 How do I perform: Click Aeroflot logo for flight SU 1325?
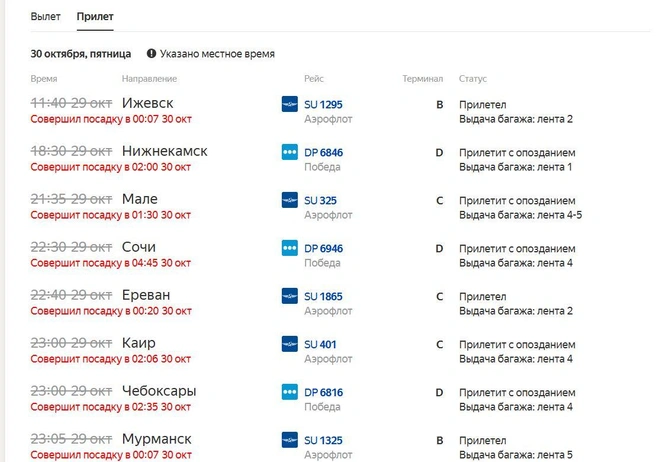point(290,440)
